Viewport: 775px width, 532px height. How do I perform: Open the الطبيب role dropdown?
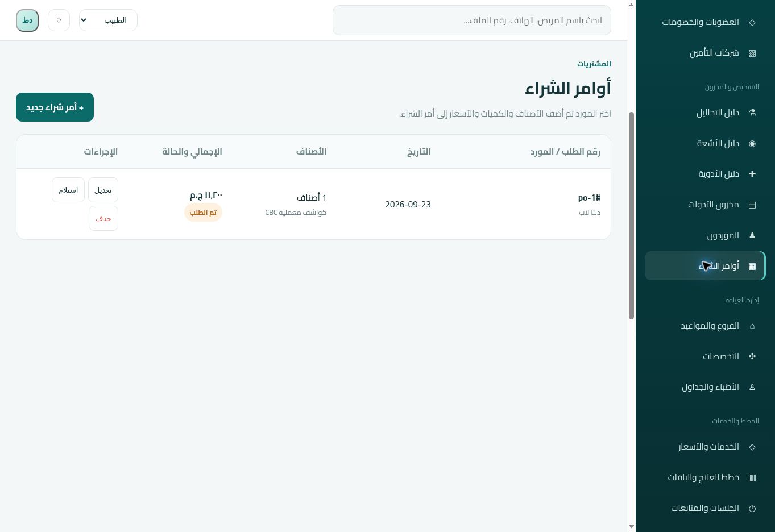click(108, 20)
